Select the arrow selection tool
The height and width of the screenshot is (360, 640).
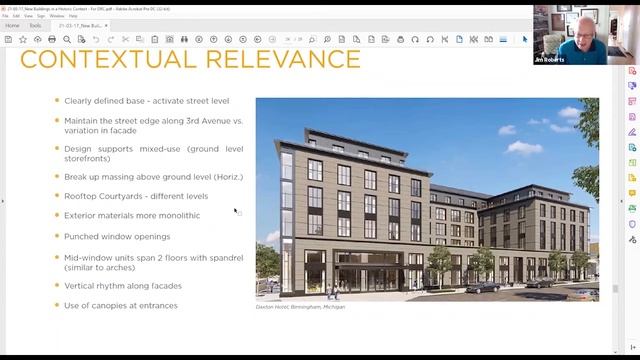(525, 39)
